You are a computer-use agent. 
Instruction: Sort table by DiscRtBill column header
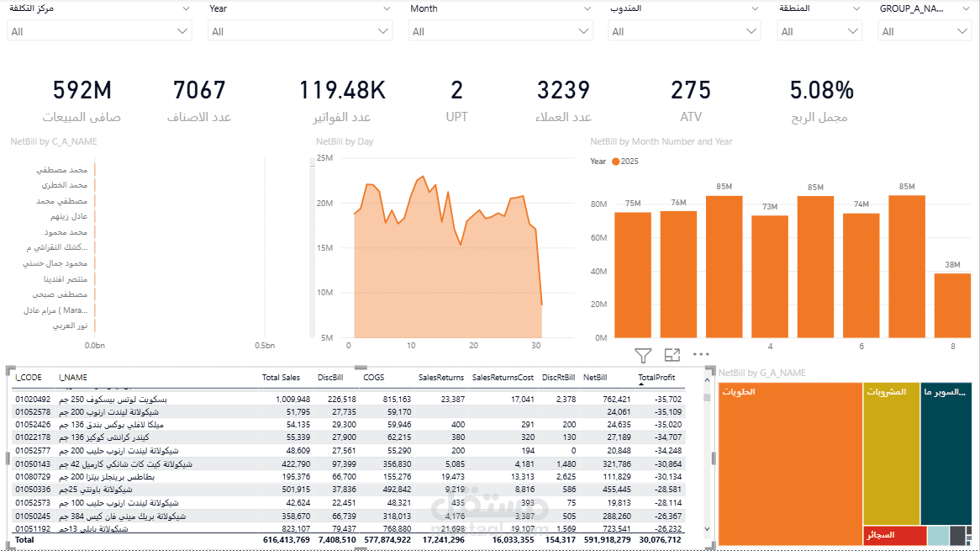(x=558, y=378)
